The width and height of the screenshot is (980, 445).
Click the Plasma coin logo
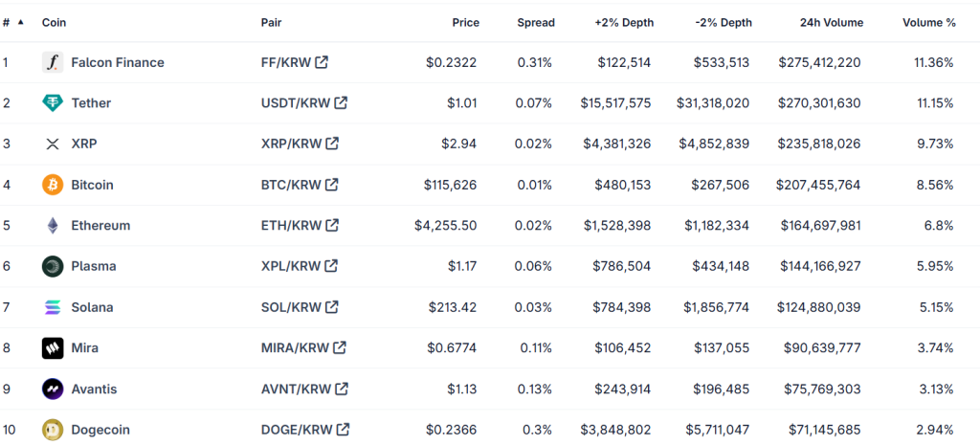tap(53, 266)
